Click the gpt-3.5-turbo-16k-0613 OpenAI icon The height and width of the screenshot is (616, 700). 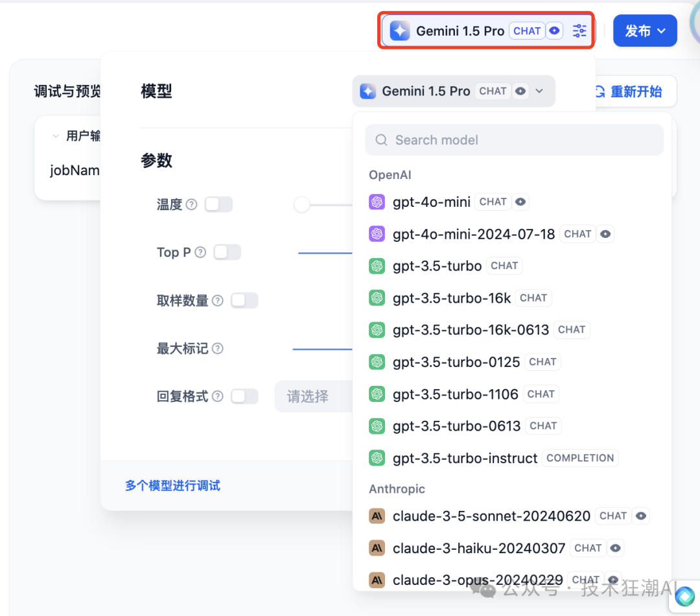(x=377, y=329)
